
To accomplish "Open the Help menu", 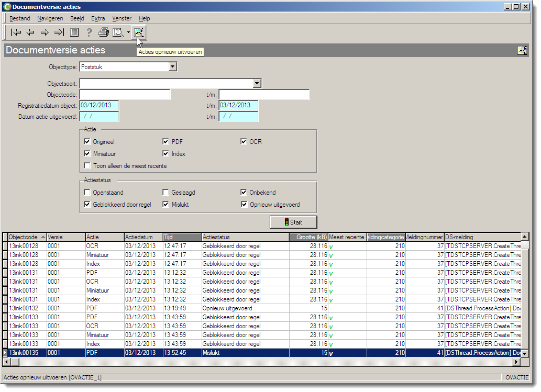I will click(x=144, y=18).
